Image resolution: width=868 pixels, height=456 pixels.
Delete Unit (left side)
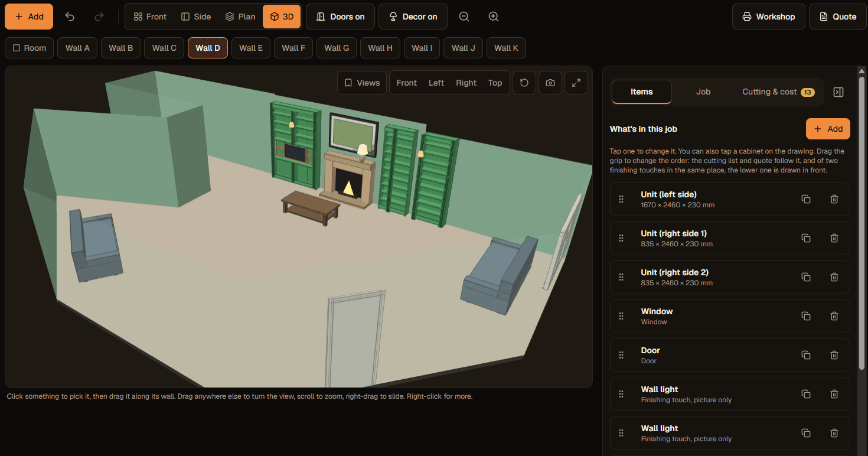click(x=834, y=199)
